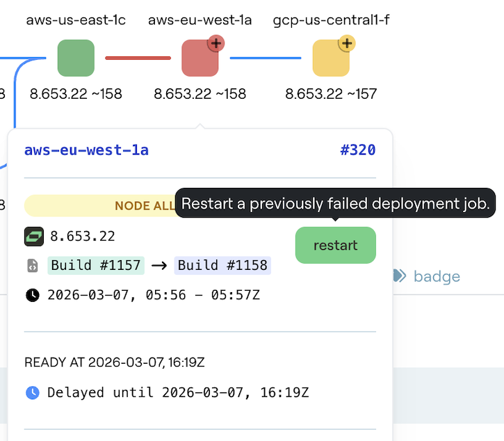Click the READY AT 2026-03-07, 16:19Z text
The width and height of the screenshot is (504, 441).
click(x=115, y=362)
